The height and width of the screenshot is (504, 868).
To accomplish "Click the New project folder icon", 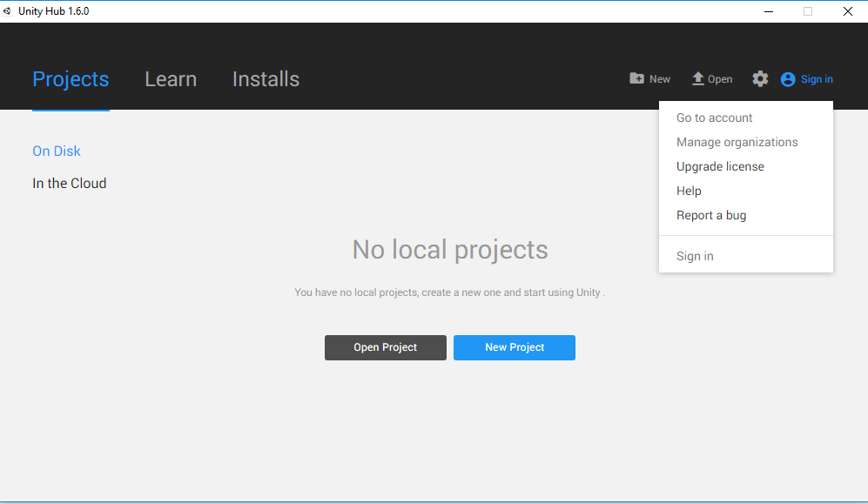I will coord(636,78).
